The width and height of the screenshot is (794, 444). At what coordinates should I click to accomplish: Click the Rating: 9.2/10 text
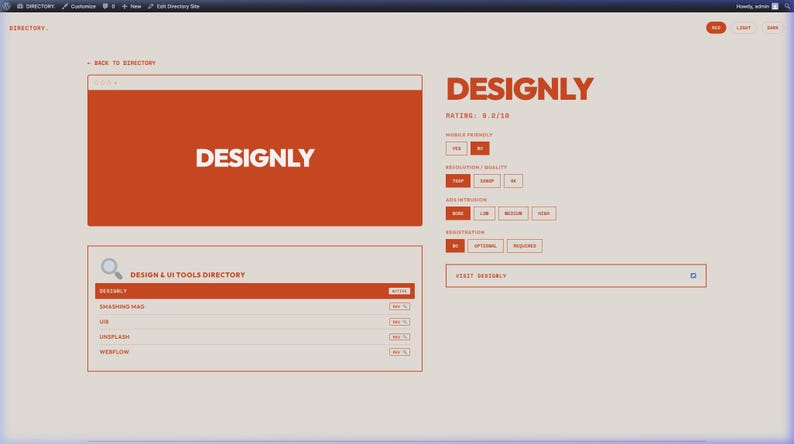click(478, 116)
